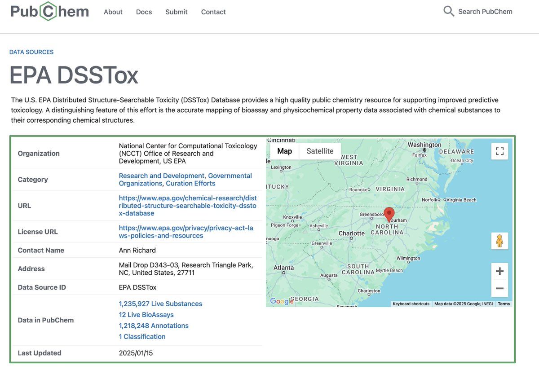
Task: Open the Docs menu item
Action: click(144, 12)
